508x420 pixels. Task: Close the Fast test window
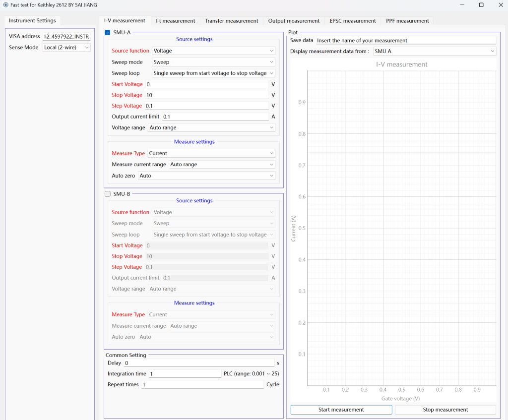pyautogui.click(x=501, y=5)
